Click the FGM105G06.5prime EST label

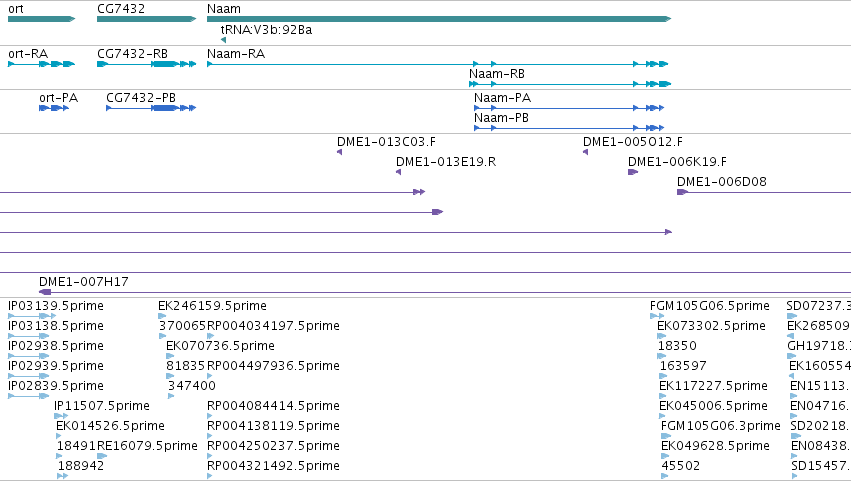coord(710,306)
